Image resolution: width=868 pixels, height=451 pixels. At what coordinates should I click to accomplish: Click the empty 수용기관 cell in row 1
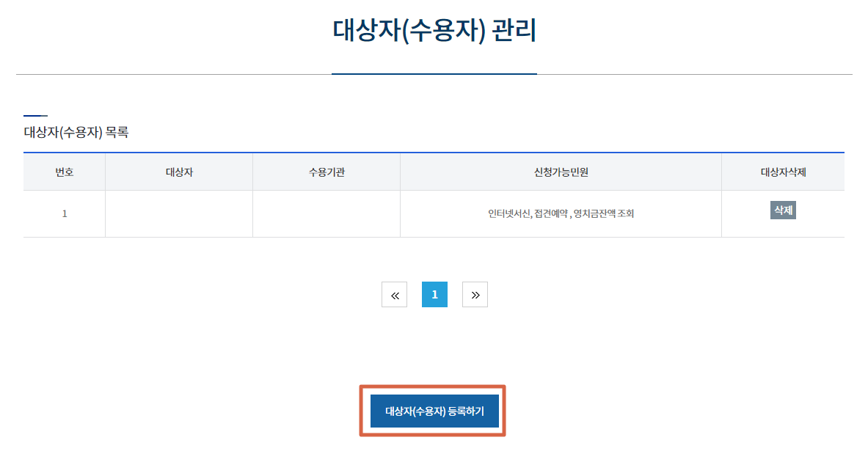[327, 214]
